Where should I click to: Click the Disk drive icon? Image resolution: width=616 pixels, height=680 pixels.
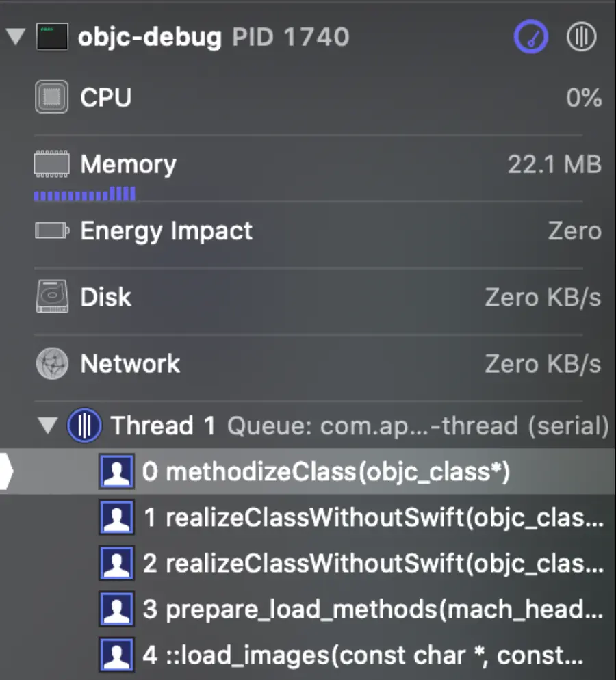tap(52, 297)
